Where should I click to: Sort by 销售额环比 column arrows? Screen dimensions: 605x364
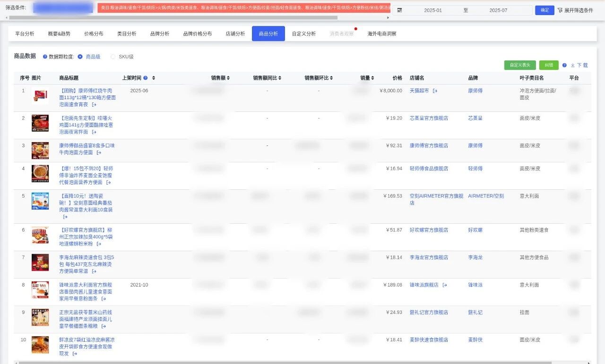coord(331,78)
